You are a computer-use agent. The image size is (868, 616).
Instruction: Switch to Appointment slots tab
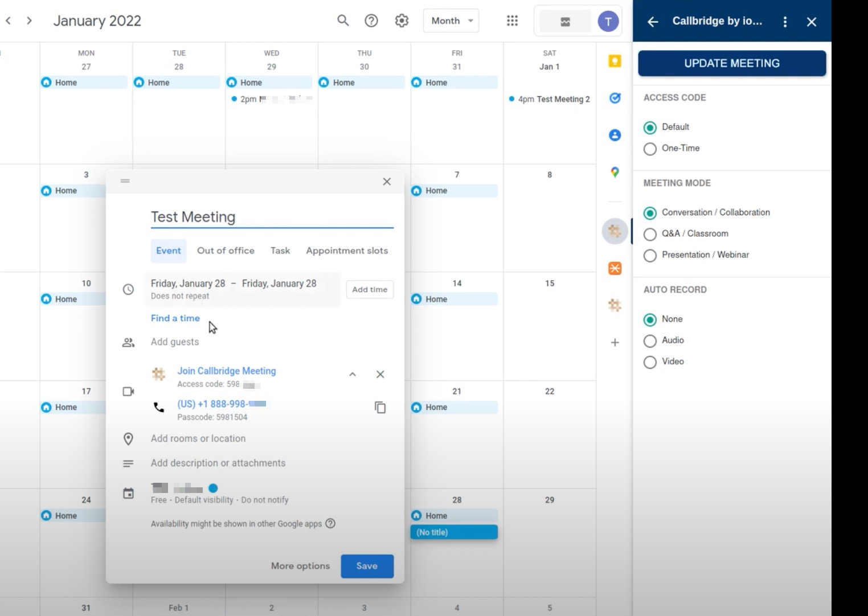tap(347, 251)
